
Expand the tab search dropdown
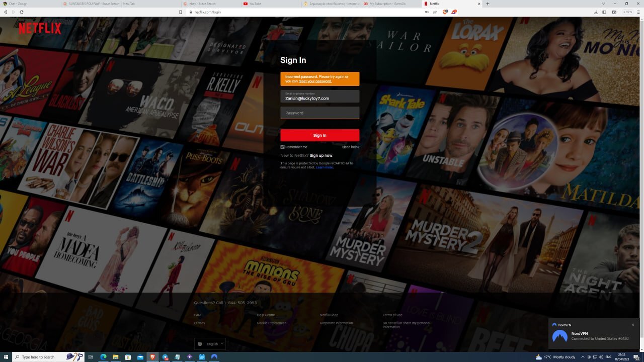click(603, 4)
